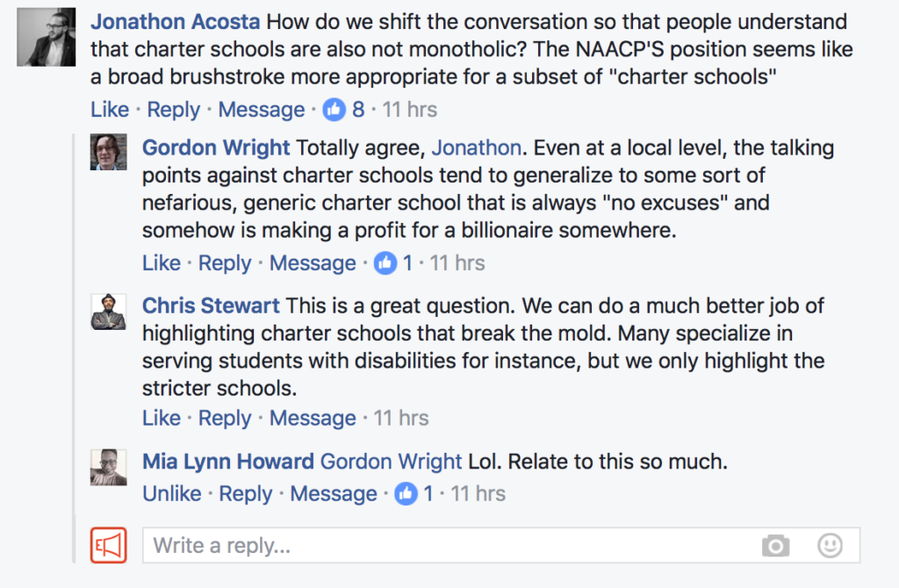Image resolution: width=899 pixels, height=588 pixels.
Task: Open Gordon Wright's avatar thumbnail
Action: (109, 153)
